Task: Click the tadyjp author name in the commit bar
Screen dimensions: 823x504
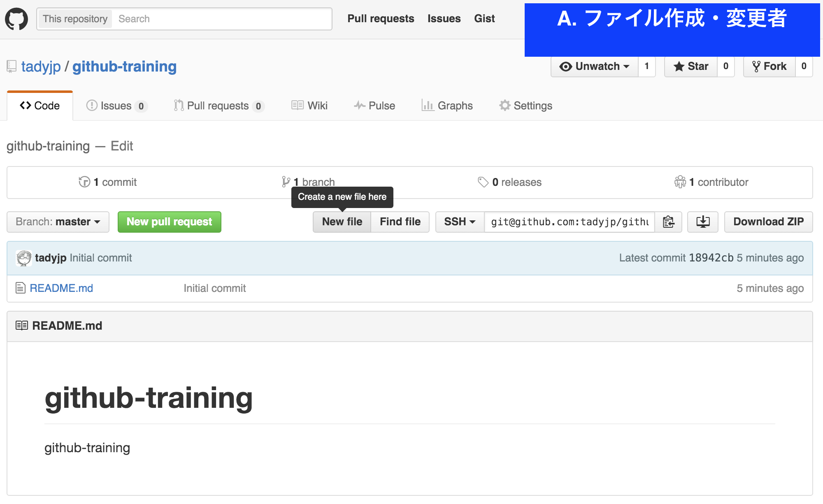Action: [x=51, y=258]
